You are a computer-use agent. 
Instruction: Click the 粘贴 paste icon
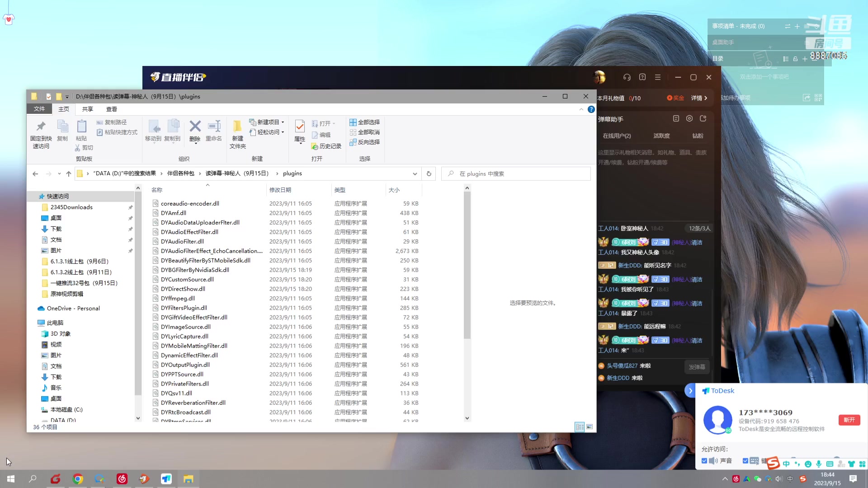(81, 127)
